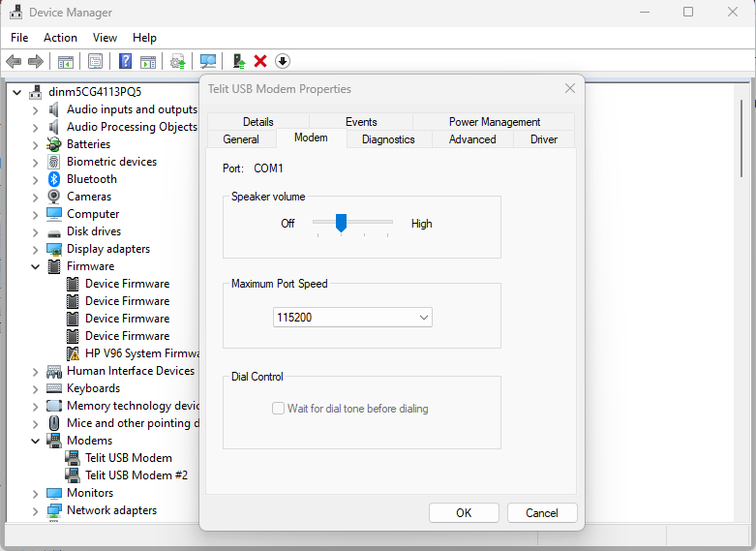The width and height of the screenshot is (756, 551).
Task: Click Scan for hardware changes icon
Action: pyautogui.click(x=207, y=61)
